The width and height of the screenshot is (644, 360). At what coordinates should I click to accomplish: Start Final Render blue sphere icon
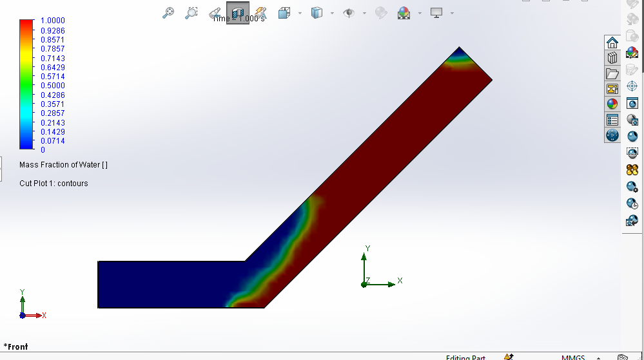coord(632,137)
